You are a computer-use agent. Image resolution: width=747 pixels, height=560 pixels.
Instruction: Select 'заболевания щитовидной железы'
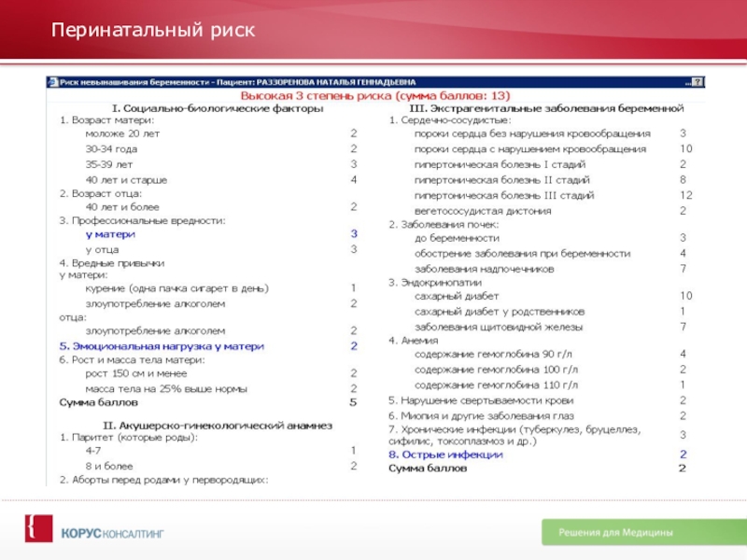(x=499, y=328)
